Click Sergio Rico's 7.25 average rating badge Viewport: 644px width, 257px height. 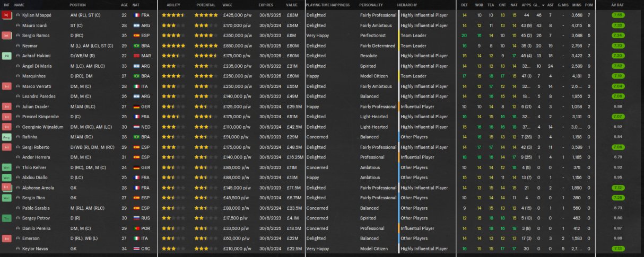coord(617,198)
